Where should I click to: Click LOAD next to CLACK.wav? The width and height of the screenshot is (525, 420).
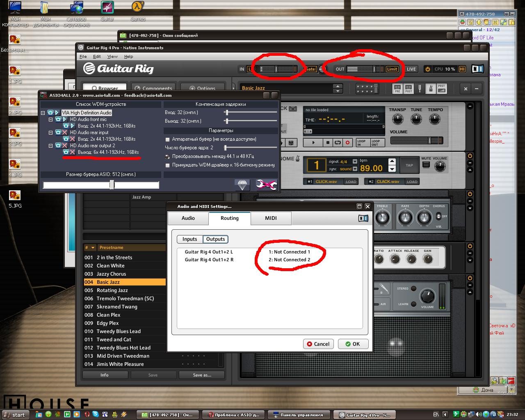pyautogui.click(x=412, y=182)
